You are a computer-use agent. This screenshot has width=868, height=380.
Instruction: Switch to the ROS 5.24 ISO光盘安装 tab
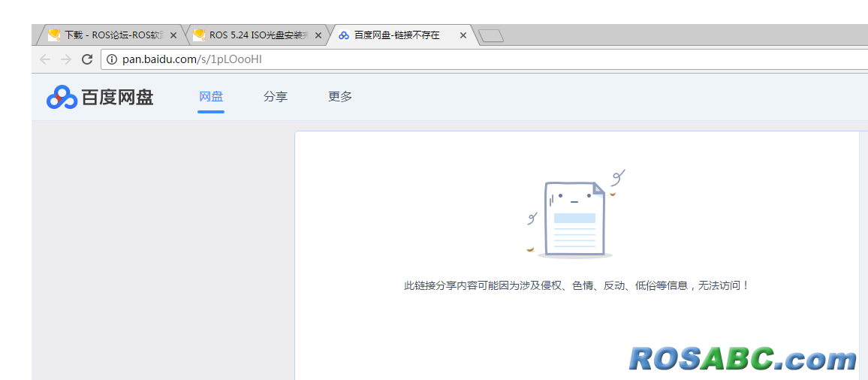(x=257, y=35)
